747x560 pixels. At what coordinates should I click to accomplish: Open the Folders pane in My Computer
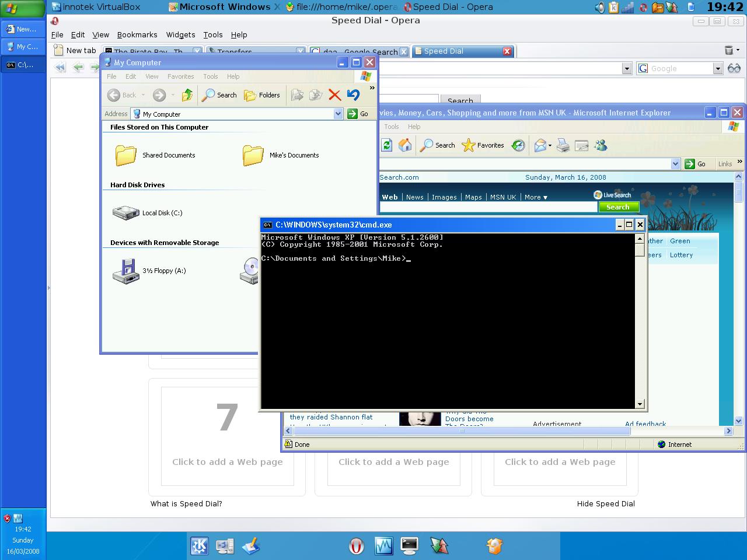coord(262,95)
